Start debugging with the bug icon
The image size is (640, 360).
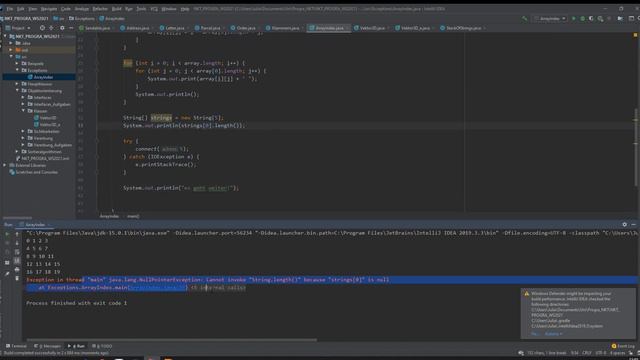tap(582, 18)
